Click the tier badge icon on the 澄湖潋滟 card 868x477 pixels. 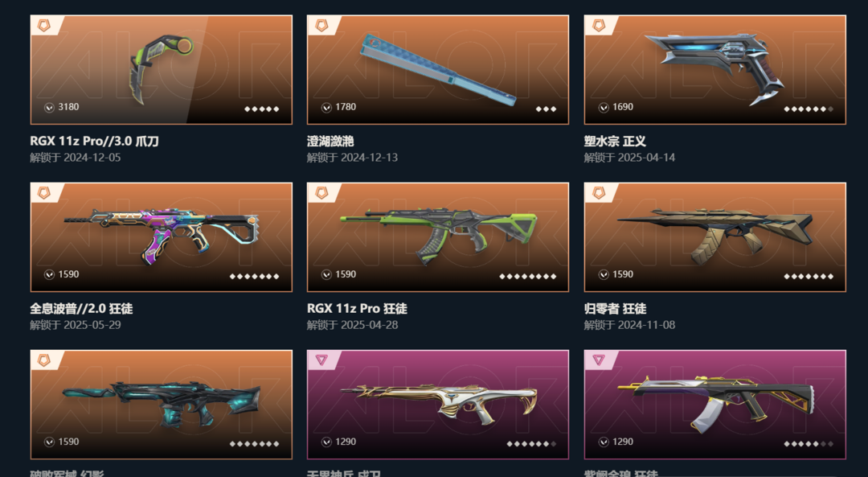(321, 25)
